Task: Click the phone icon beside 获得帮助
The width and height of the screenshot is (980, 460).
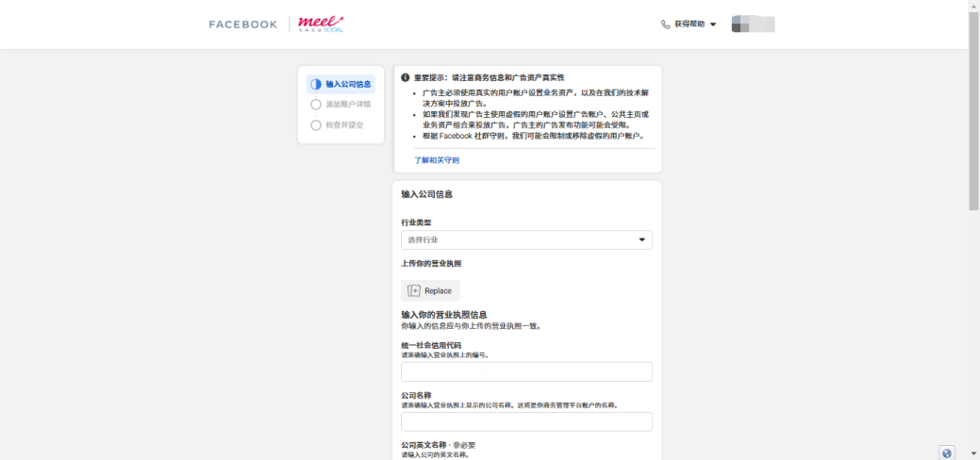Action: (x=666, y=25)
